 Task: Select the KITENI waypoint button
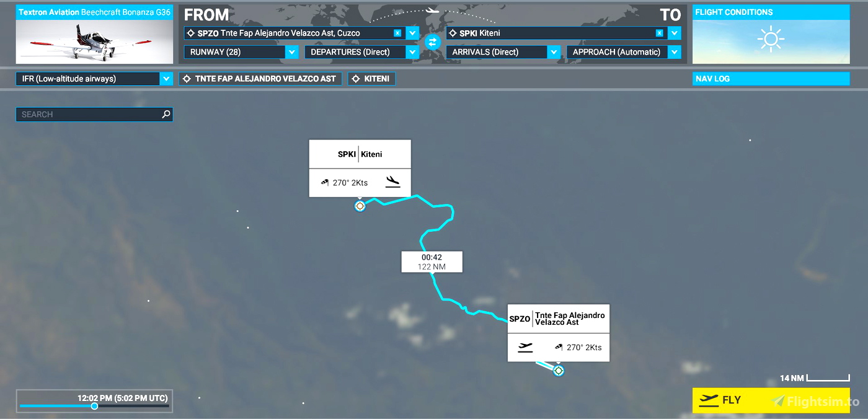pos(372,79)
